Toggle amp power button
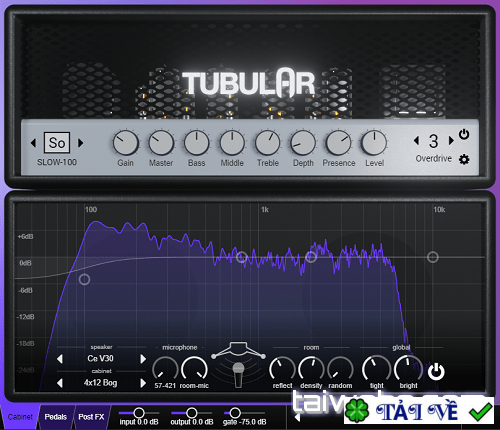This screenshot has width=500, height=430. click(x=464, y=134)
